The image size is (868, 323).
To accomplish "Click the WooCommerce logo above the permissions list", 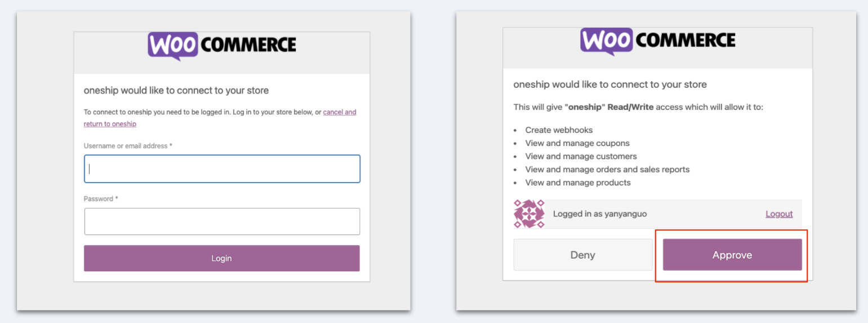I will click(x=658, y=42).
